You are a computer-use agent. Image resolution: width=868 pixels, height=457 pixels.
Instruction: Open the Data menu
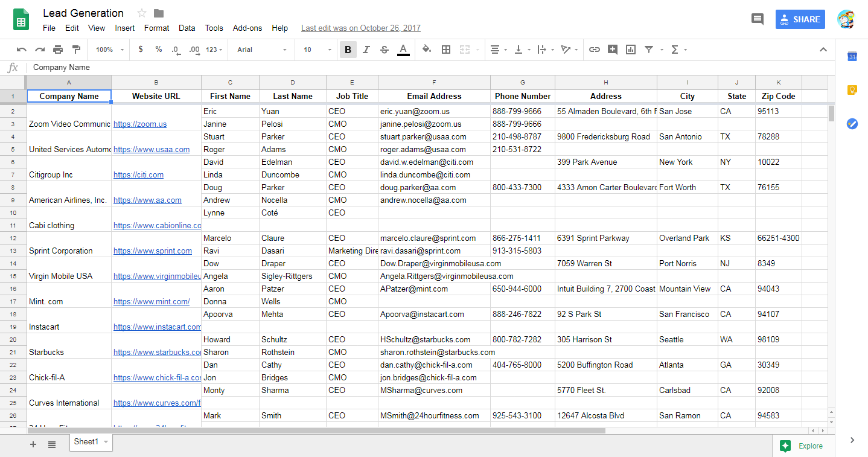coord(187,28)
